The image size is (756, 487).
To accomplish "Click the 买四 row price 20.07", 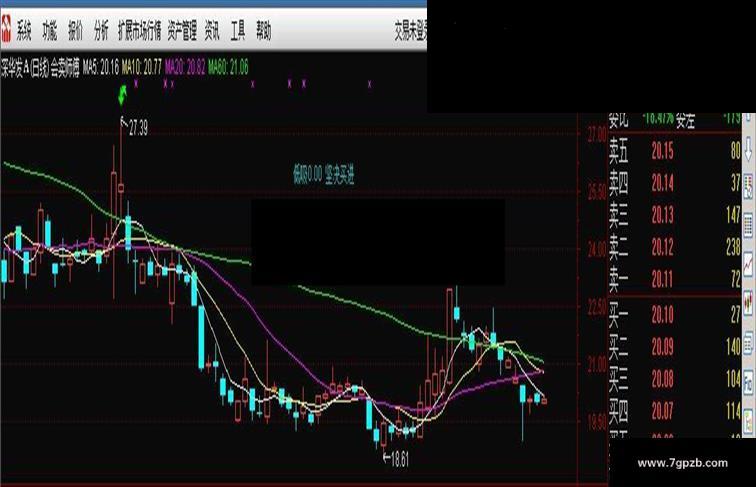I will (x=662, y=411).
